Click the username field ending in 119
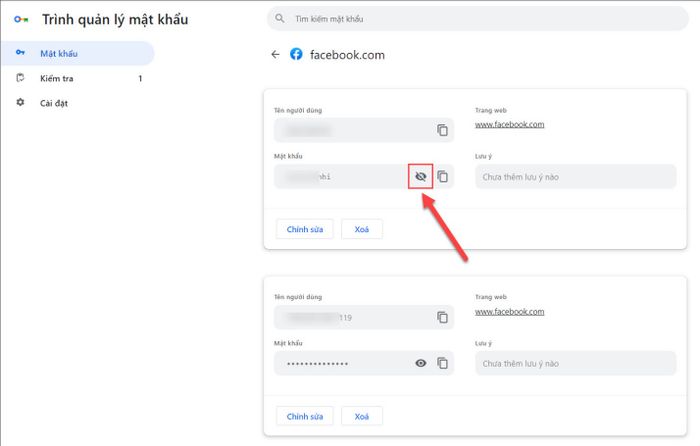The image size is (700, 446). point(364,317)
